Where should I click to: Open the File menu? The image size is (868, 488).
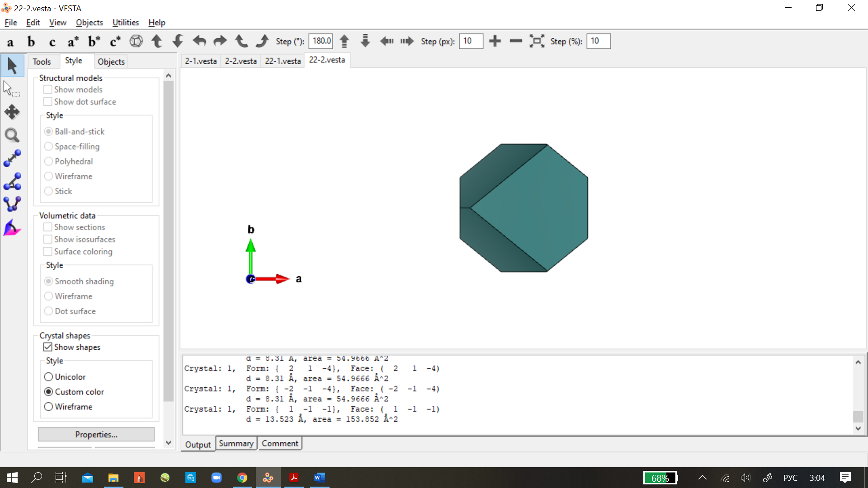11,23
